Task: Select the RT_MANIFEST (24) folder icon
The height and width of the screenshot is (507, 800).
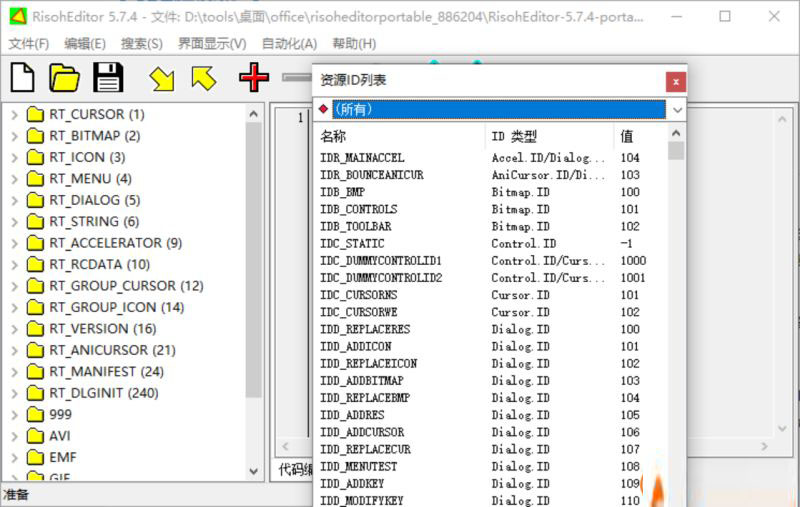Action: 35,371
